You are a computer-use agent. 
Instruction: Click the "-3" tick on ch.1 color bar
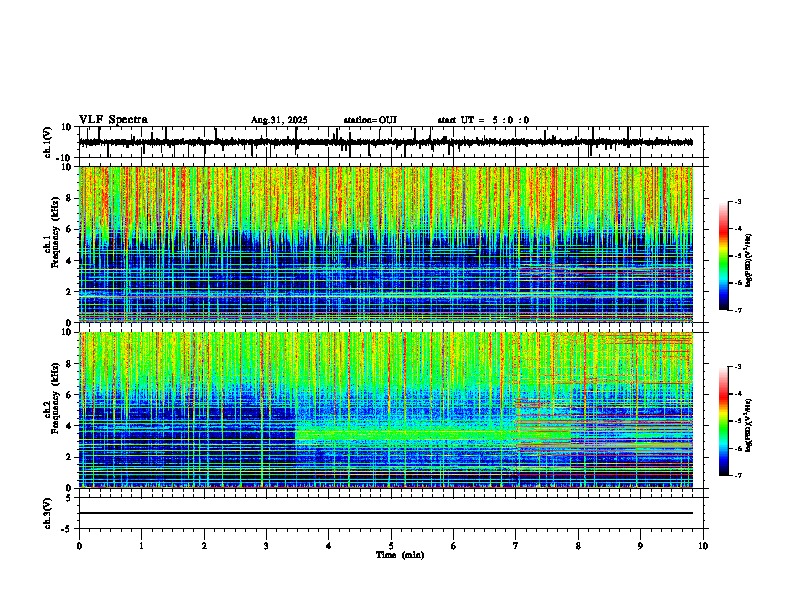pos(738,202)
